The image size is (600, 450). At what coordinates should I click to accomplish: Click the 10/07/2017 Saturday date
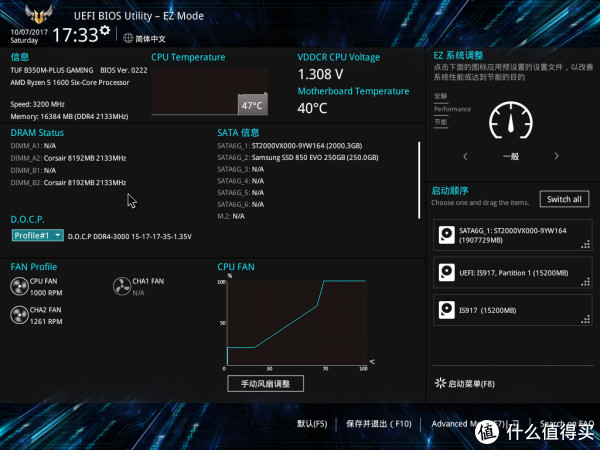pos(29,36)
